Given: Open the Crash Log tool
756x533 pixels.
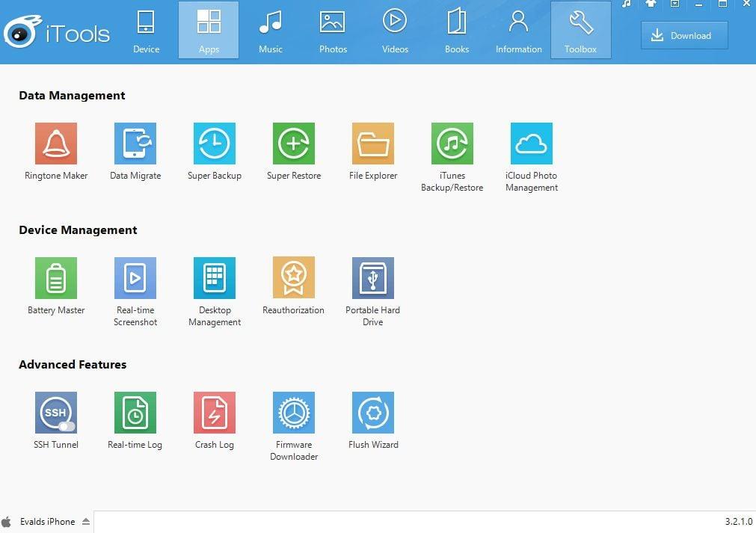Looking at the screenshot, I should [215, 413].
